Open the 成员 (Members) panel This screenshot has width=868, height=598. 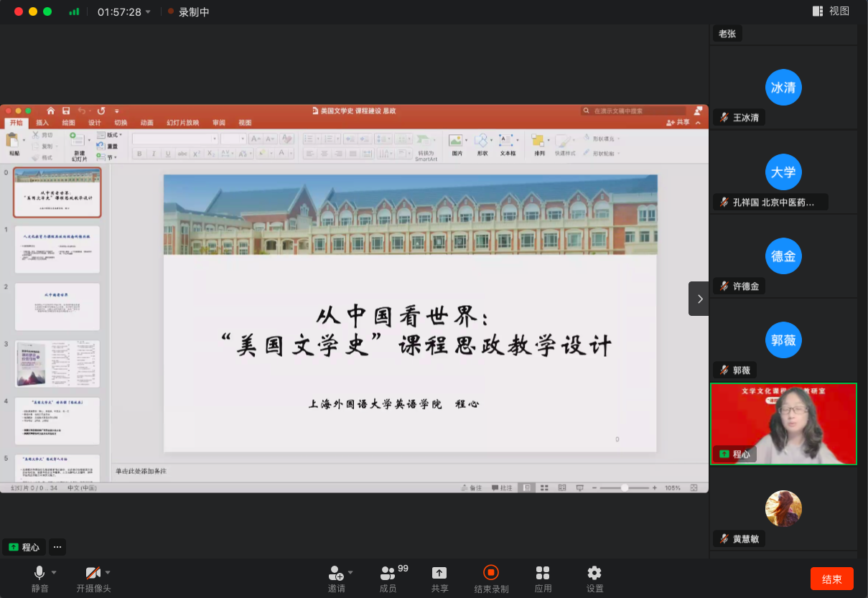coord(388,573)
